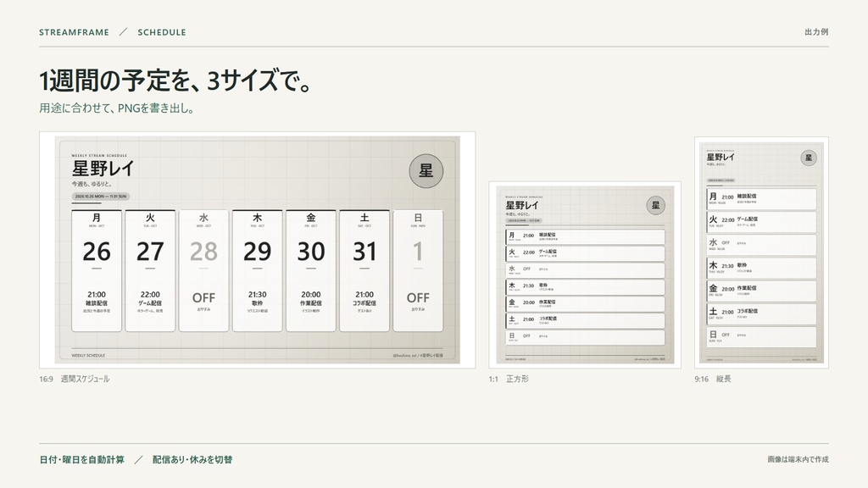This screenshot has width=868, height=488.
Task: Select the 火 22:00 ゲーム配信 row in the 9:16 preview
Action: [761, 222]
